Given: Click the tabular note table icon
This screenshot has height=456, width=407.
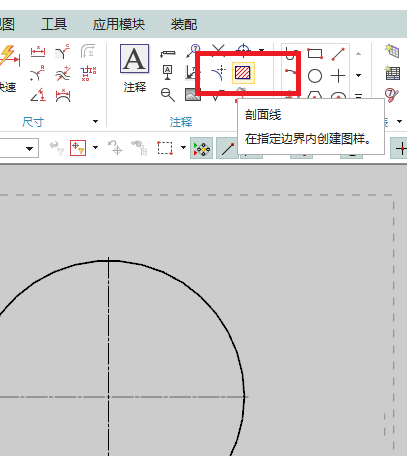Looking at the screenshot, I should pos(392,51).
